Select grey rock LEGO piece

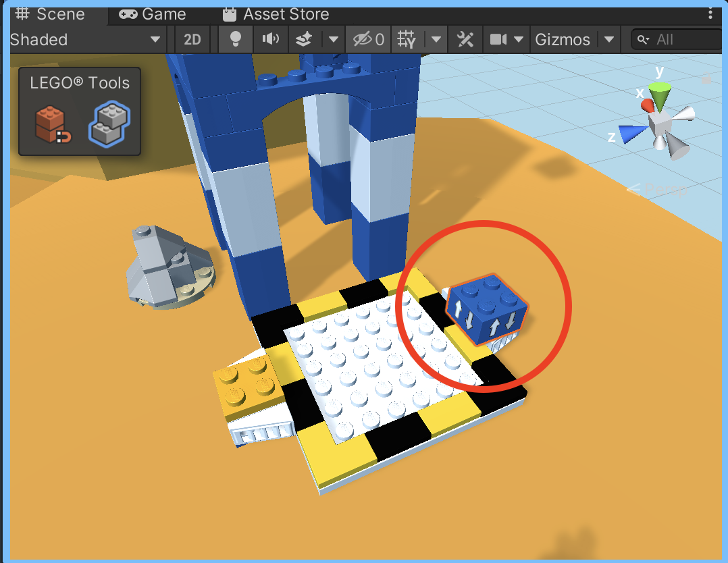click(170, 267)
